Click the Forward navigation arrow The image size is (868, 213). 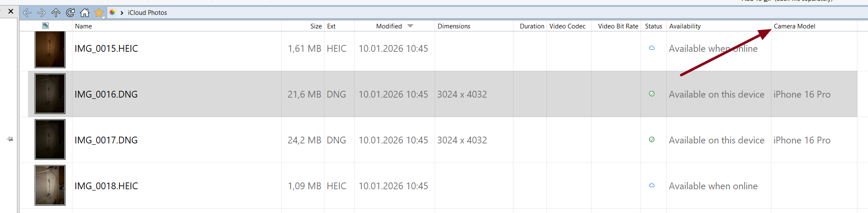(42, 13)
